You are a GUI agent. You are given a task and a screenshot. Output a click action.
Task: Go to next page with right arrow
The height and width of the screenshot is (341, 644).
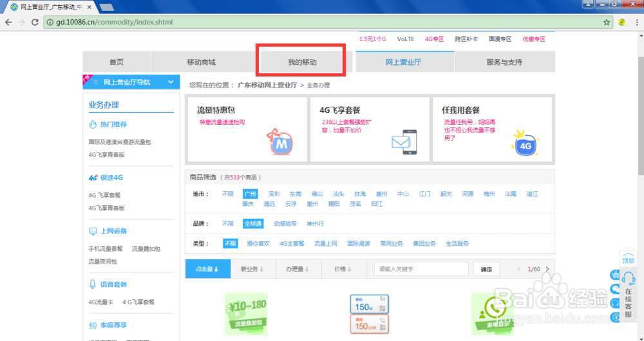pos(547,269)
